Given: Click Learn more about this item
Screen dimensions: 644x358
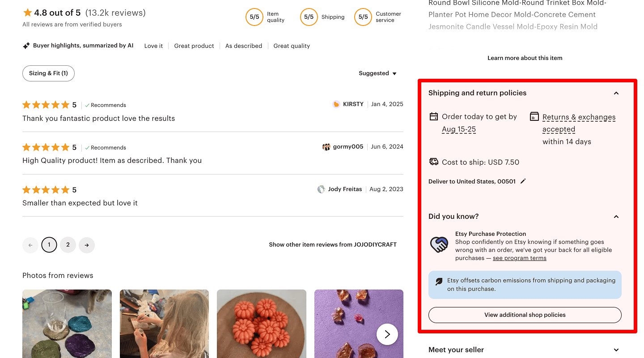Looking at the screenshot, I should point(525,58).
